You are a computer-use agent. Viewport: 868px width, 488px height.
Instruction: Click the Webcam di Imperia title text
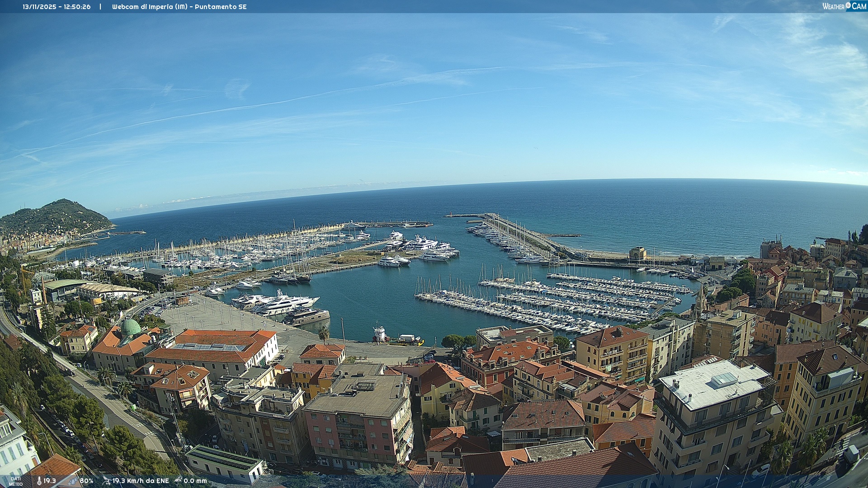click(179, 7)
